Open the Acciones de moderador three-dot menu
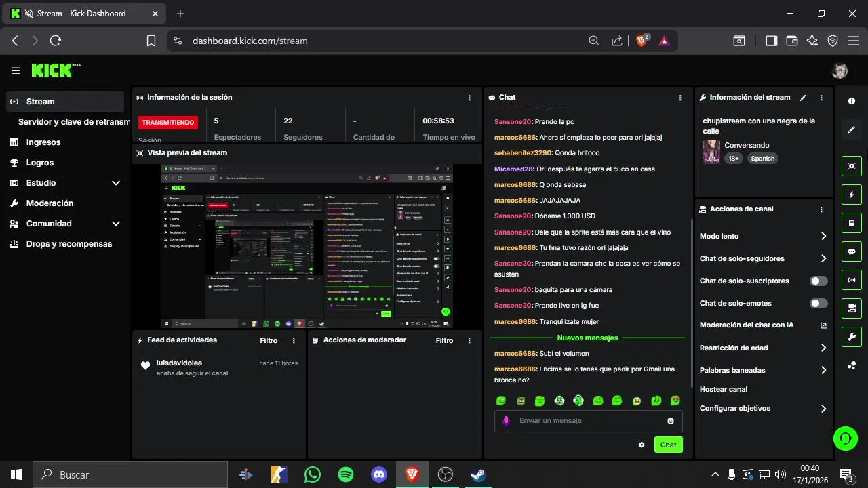Viewport: 868px width, 488px height. 469,340
